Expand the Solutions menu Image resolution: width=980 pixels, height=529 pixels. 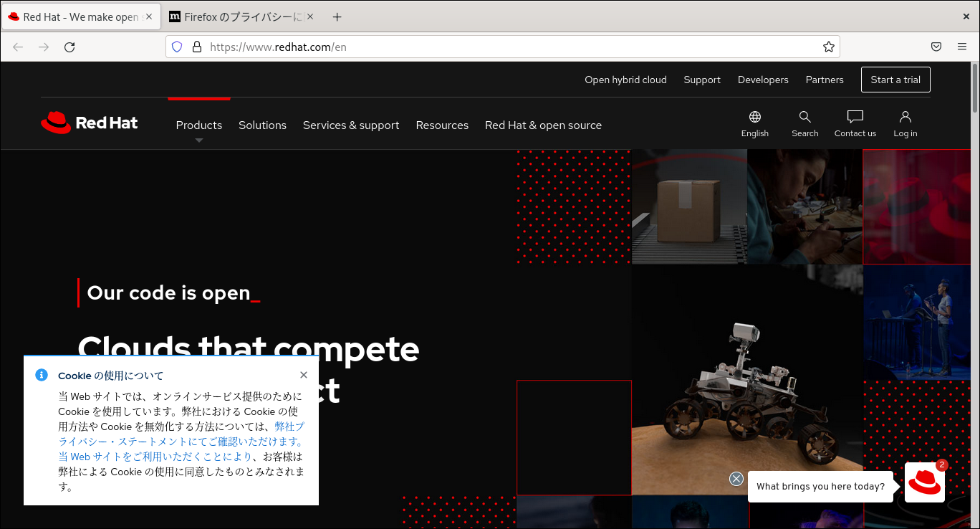tap(262, 125)
